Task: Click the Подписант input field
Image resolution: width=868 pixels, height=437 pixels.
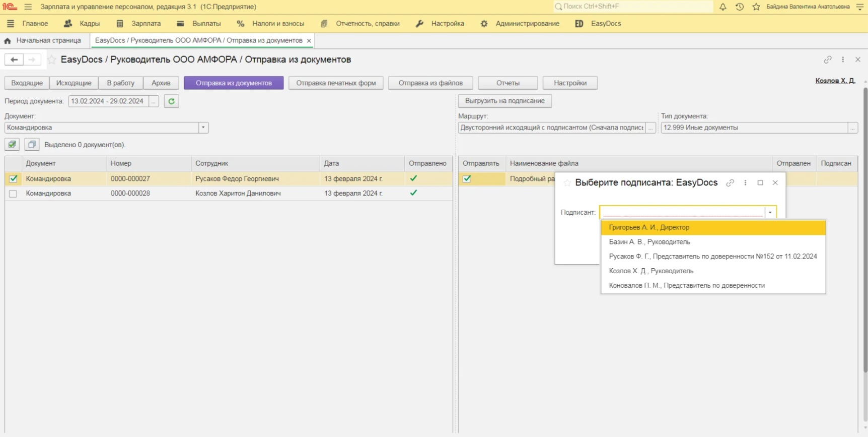Action: [x=683, y=213]
